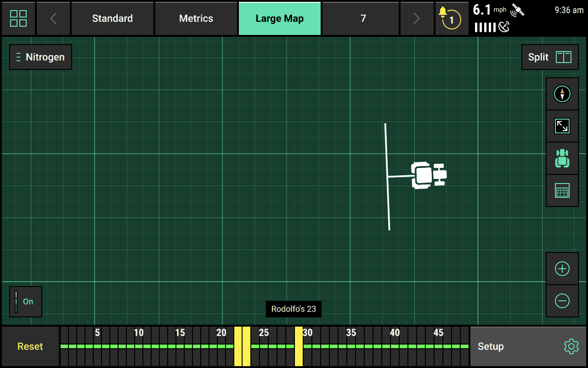Image resolution: width=588 pixels, height=368 pixels.
Task: Activate the Split view button
Action: point(549,57)
